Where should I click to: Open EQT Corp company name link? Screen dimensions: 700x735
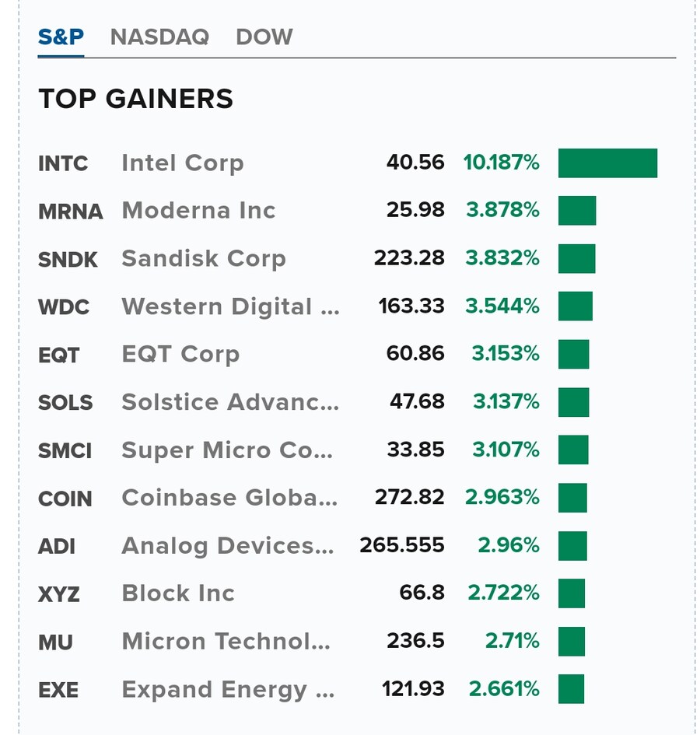coord(180,354)
